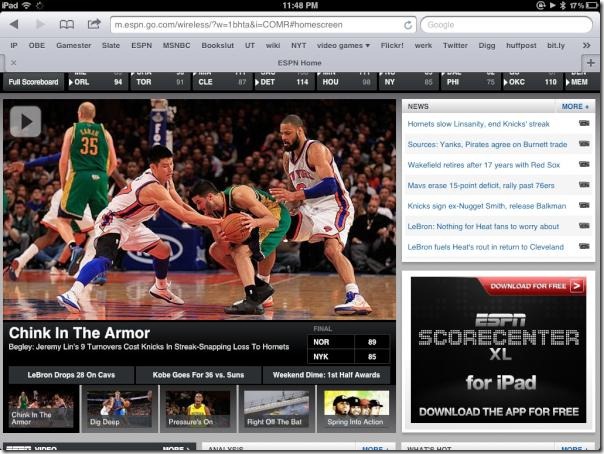Expand the News section with MORE
Viewport: 604px width, 454px height.
(x=574, y=105)
